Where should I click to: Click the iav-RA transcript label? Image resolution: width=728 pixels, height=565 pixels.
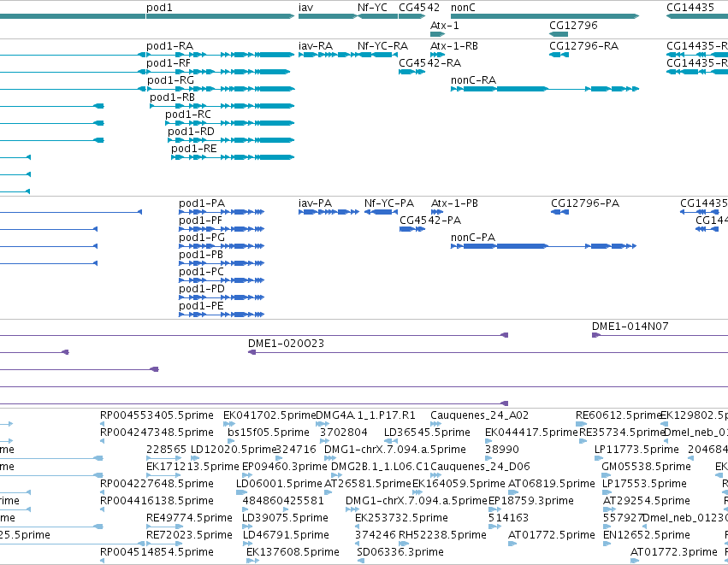[x=316, y=46]
